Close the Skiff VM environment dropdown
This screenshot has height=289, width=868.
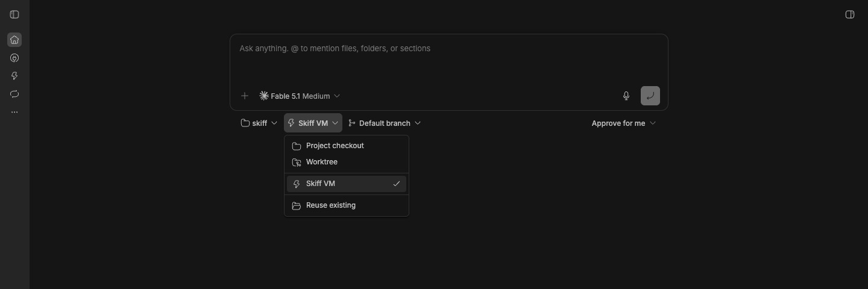pyautogui.click(x=313, y=123)
